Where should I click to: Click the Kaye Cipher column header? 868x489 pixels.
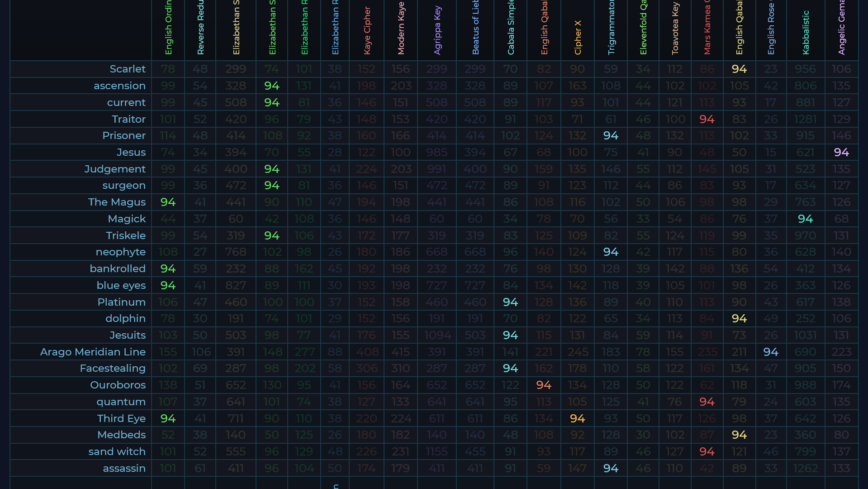pos(367,31)
